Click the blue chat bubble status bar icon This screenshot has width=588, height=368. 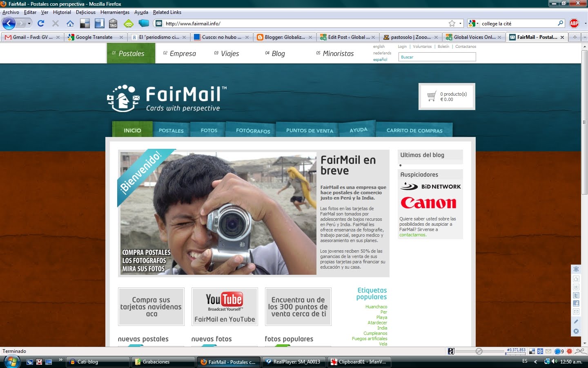click(558, 351)
